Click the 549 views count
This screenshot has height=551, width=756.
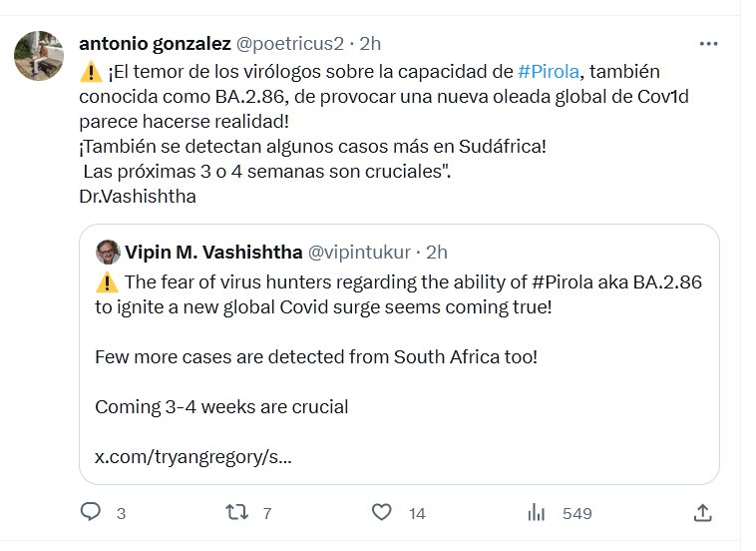point(576,513)
